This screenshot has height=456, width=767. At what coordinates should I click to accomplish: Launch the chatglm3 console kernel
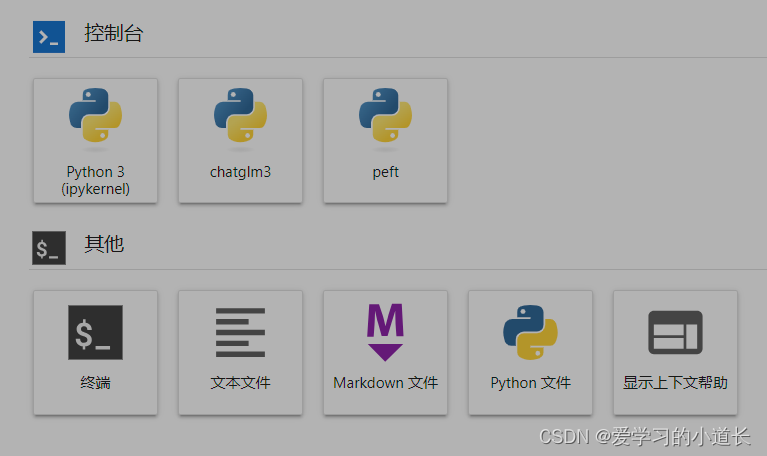(x=240, y=141)
